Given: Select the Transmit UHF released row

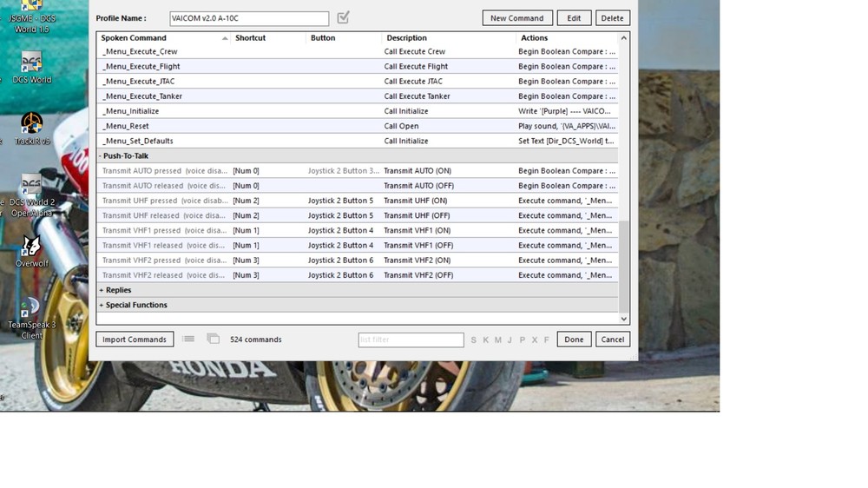Looking at the screenshot, I should (358, 215).
